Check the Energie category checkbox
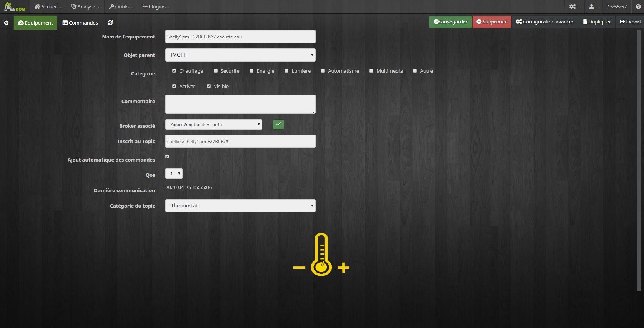 (251, 71)
